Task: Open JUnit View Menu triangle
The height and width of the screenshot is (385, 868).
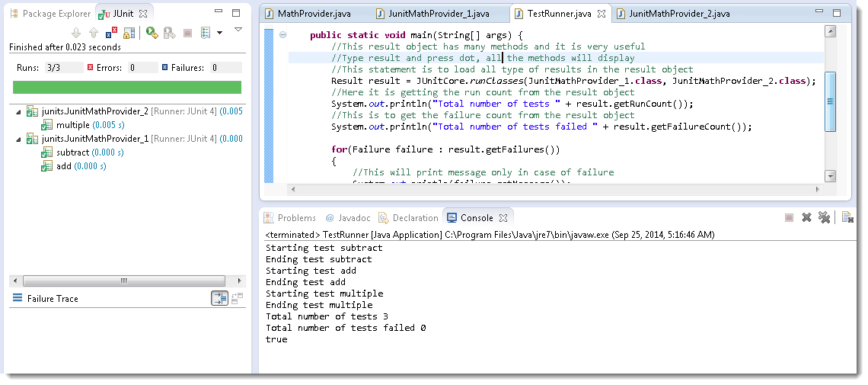Action: [x=238, y=30]
